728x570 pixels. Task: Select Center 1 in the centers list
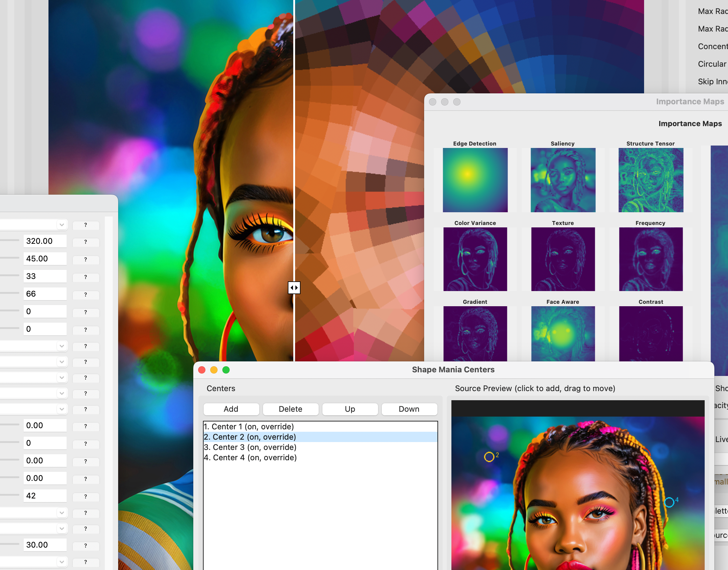249,427
